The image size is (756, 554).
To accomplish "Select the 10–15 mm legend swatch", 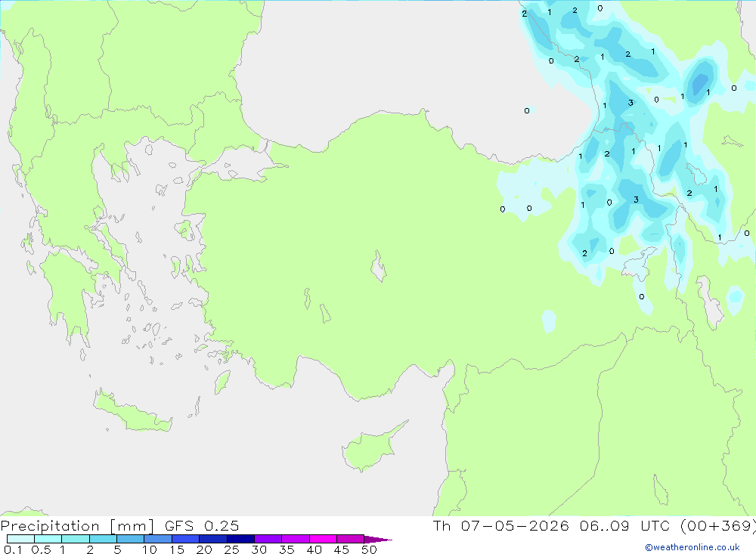I will pyautogui.click(x=158, y=539).
